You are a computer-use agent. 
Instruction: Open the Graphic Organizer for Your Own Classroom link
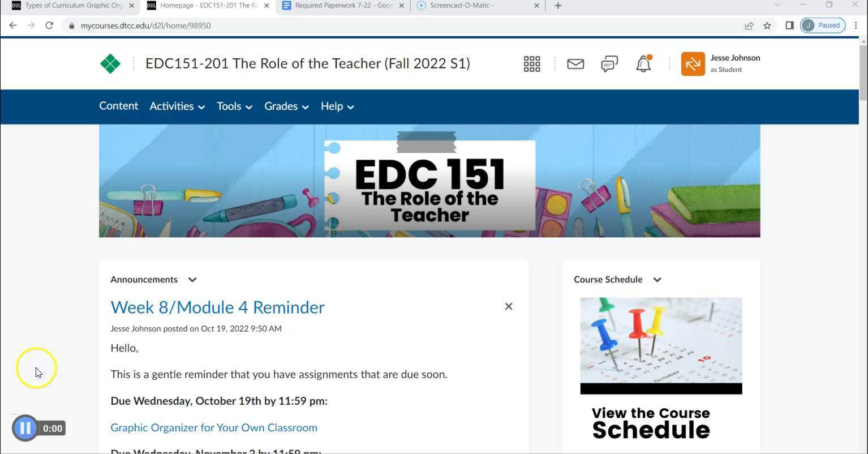[213, 427]
